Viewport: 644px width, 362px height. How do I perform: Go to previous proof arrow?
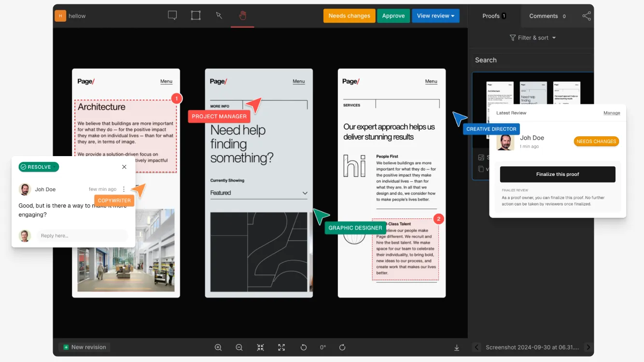(476, 347)
